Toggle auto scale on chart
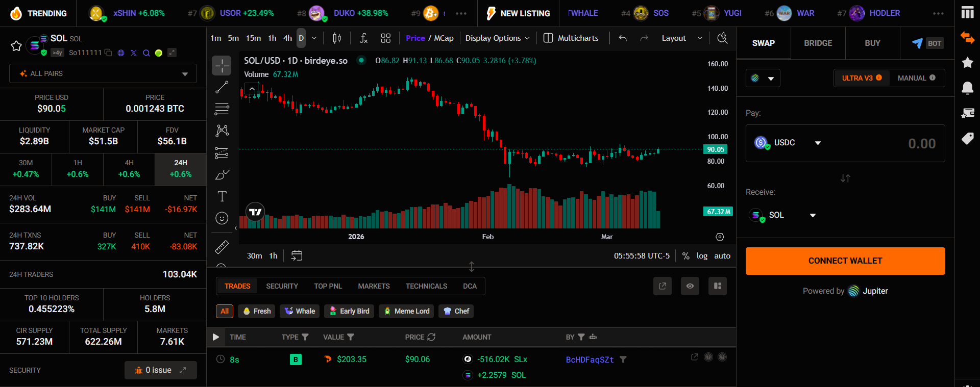 coord(722,256)
